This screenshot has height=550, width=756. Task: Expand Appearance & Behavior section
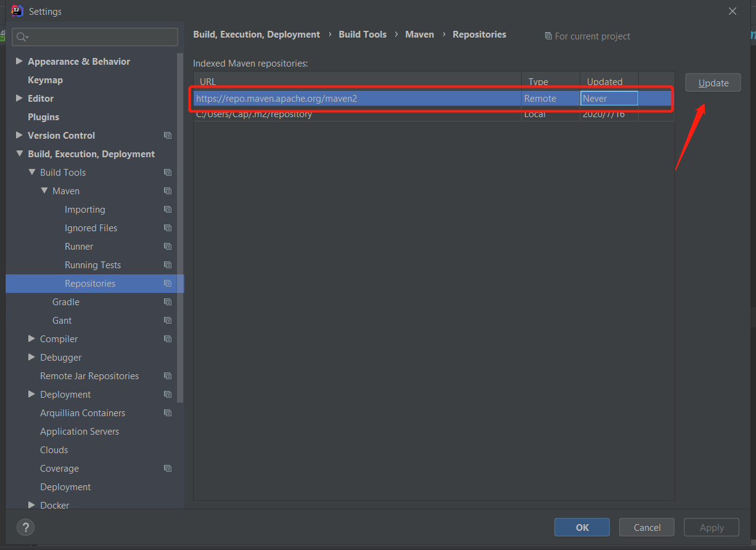pos(19,61)
